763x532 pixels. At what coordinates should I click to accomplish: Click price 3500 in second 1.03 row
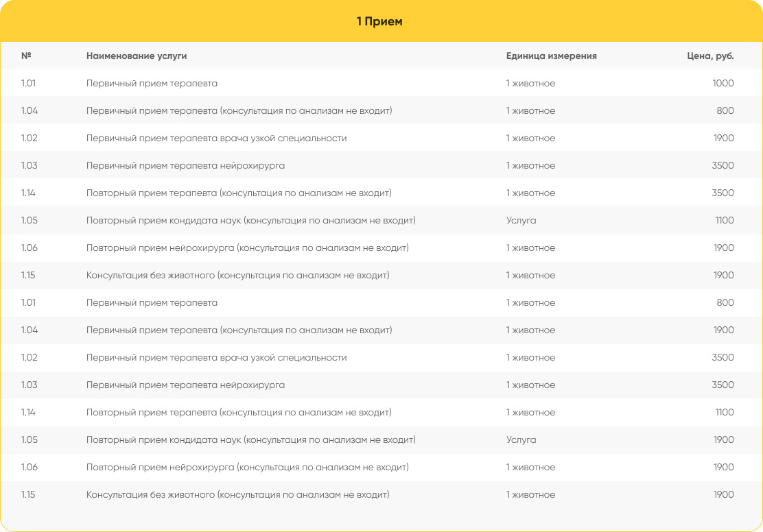point(723,385)
